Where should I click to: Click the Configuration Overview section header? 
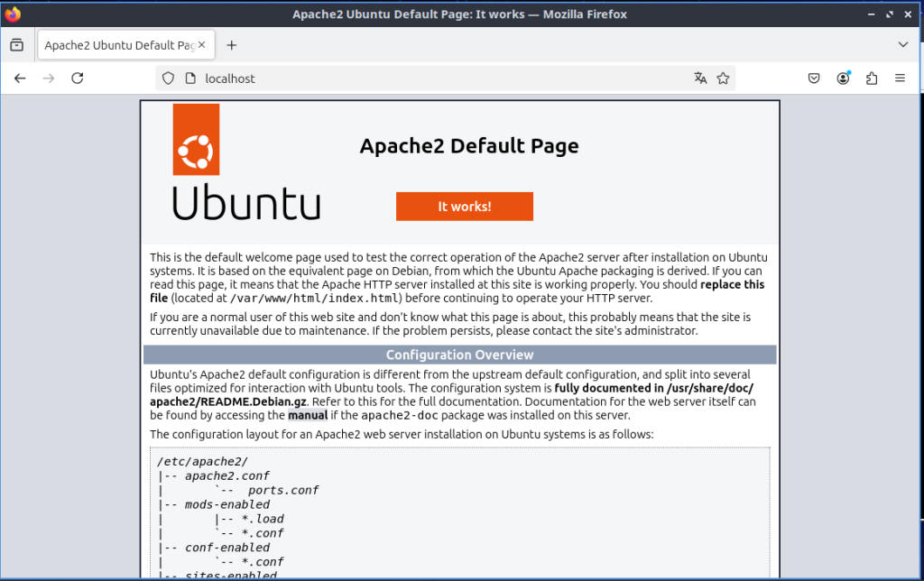[459, 355]
